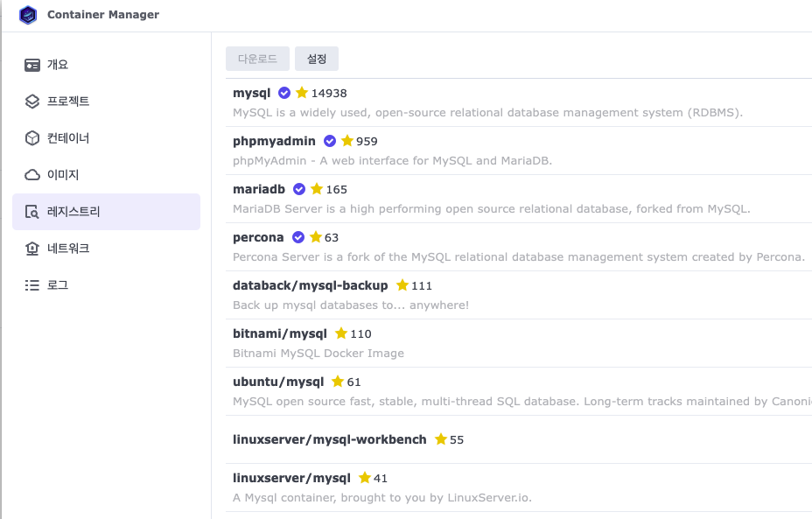The height and width of the screenshot is (519, 812).
Task: Open the 개요 overview icon in sidebar
Action: click(x=32, y=65)
